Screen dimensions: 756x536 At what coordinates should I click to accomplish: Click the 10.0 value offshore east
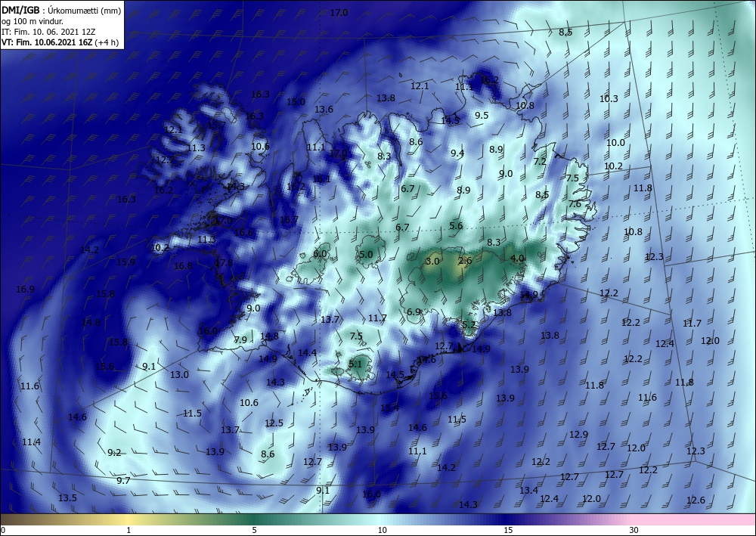[615, 143]
